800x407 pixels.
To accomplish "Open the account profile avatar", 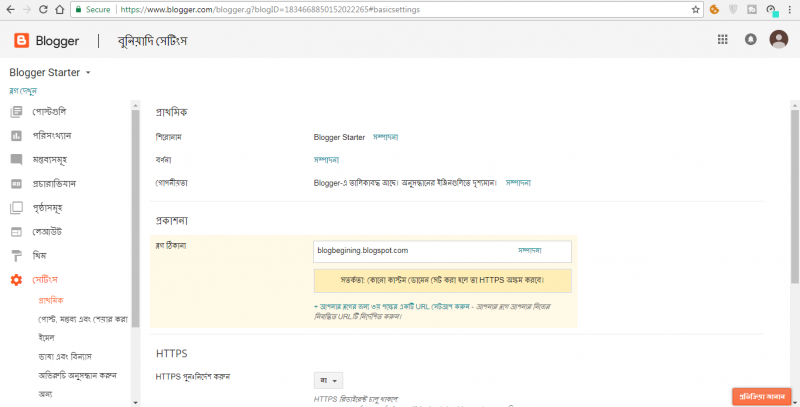I will (x=779, y=39).
